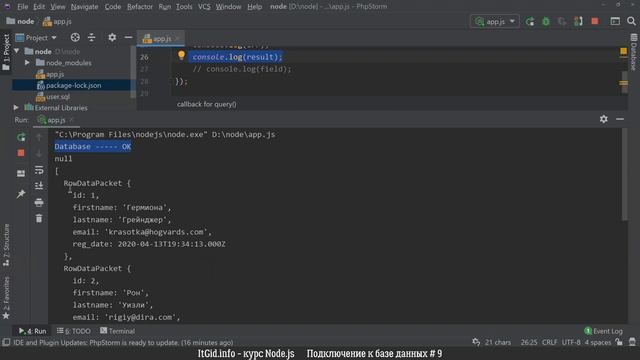Open the 6: TODO tool window button
The height and width of the screenshot is (360, 640).
pos(74,331)
